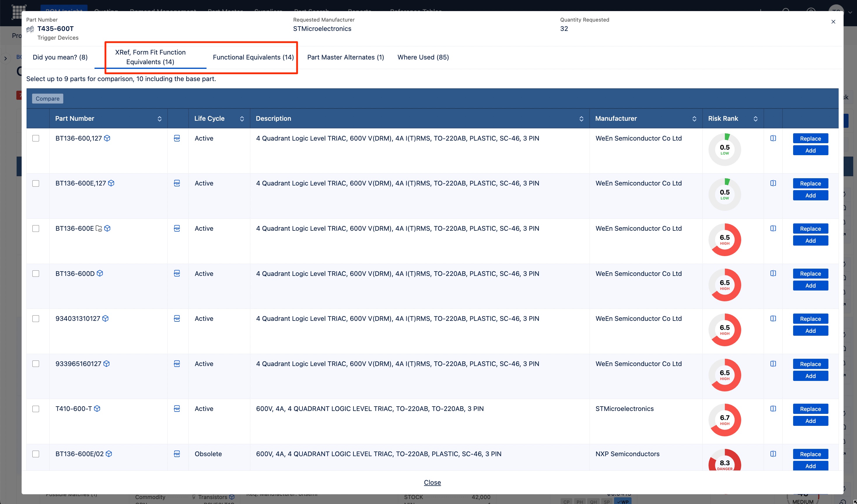Viewport: 857px width, 504px height.
Task: Click the cube icon next to BT136-600,127
Action: coord(107,138)
